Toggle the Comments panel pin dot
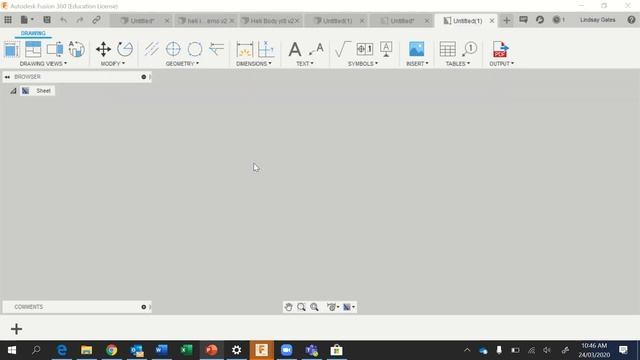 [144, 307]
